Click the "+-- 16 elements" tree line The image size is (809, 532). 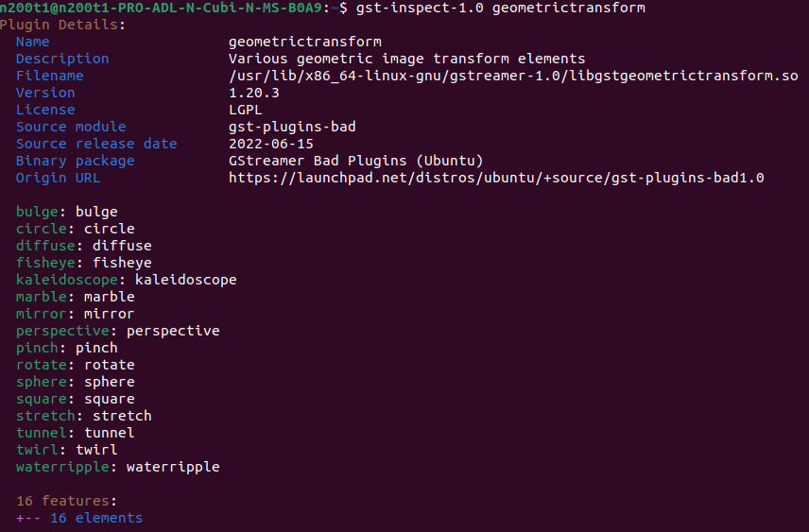[x=79, y=518]
